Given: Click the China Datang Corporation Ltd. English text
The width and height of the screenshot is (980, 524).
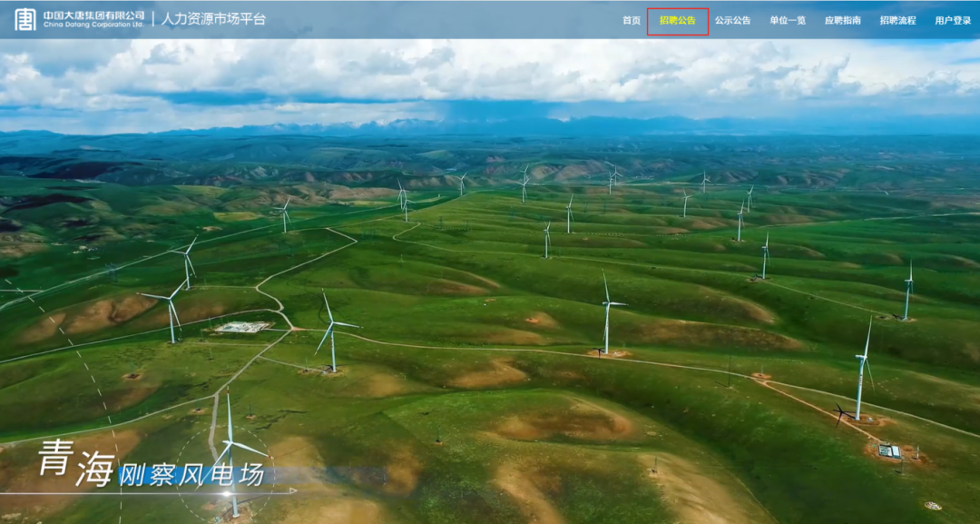Looking at the screenshot, I should 93,25.
